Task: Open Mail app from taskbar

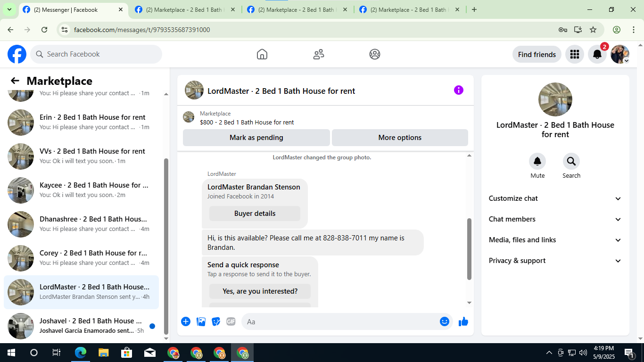Action: pyautogui.click(x=150, y=353)
